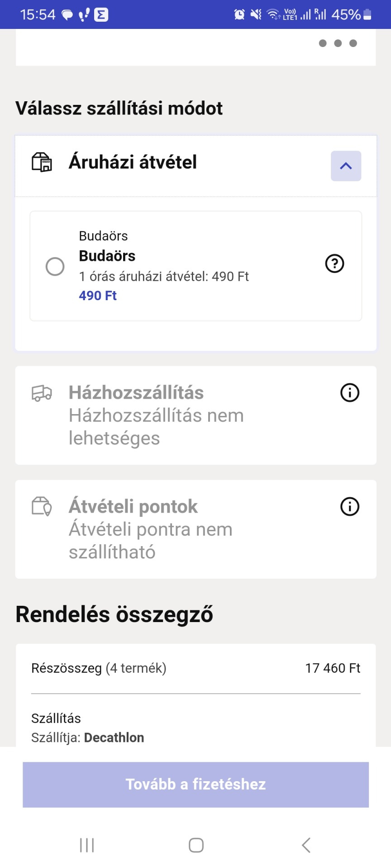Open help question mark for Budaörs pickup

(335, 263)
